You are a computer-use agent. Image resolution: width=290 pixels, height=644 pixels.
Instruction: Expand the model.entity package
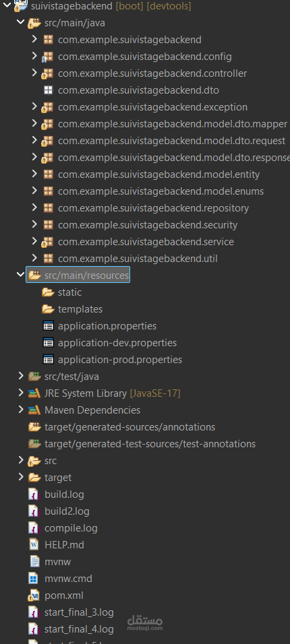[34, 174]
